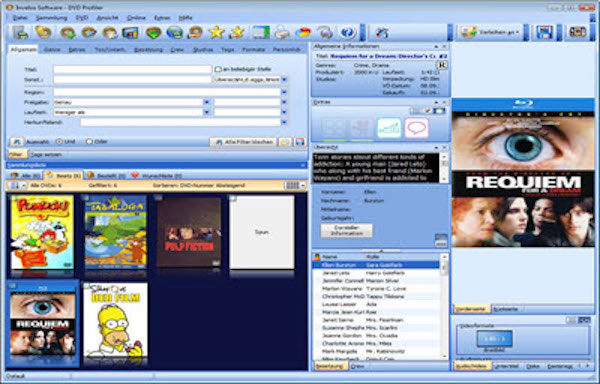The height and width of the screenshot is (384, 600).
Task: Switch to the Crew tab below cast list
Action: click(x=358, y=366)
